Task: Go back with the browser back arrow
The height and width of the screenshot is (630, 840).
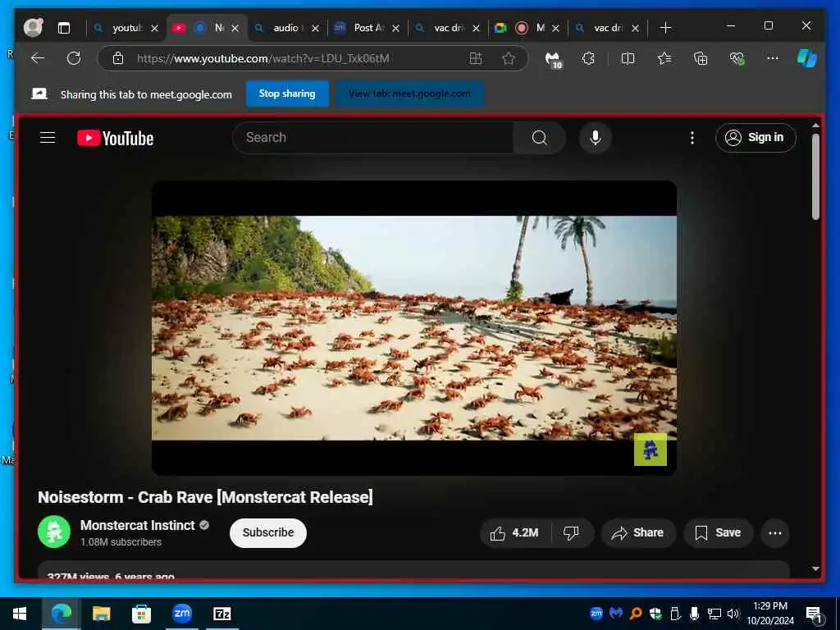Action: tap(38, 58)
